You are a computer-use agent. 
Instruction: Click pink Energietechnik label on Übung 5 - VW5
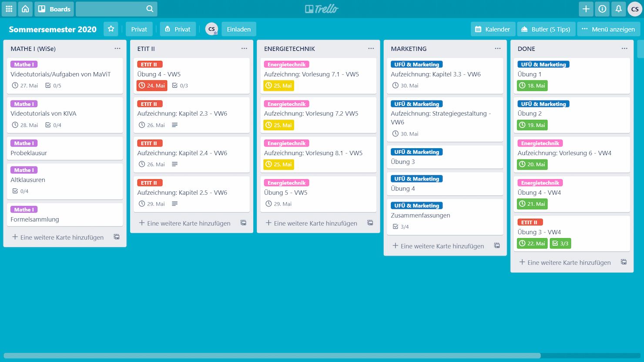click(x=286, y=183)
